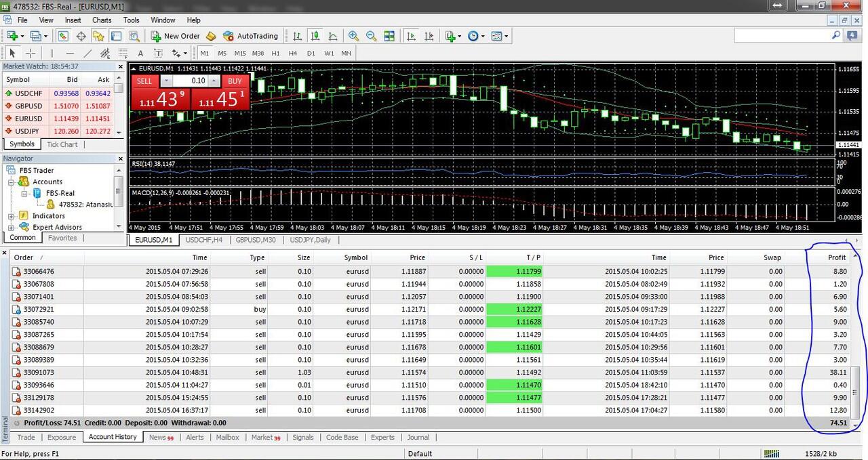The image size is (868, 460).
Task: Open the Tools menu
Action: [x=131, y=20]
